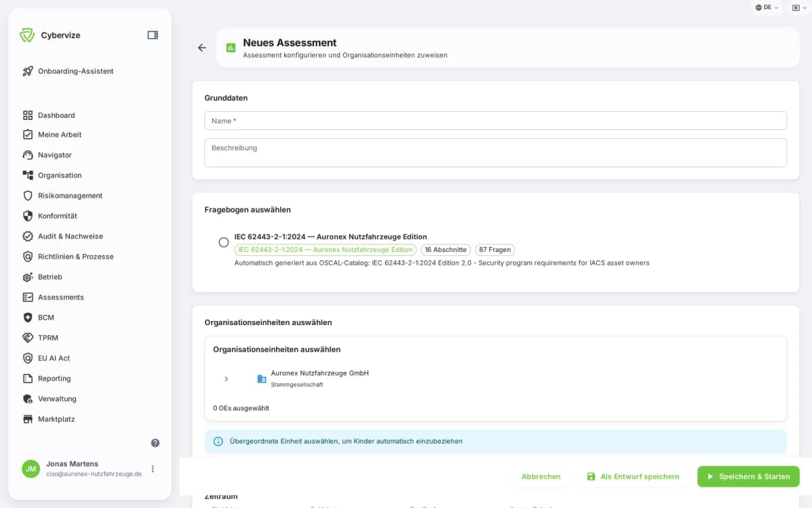Click the BCM shield icon

[x=28, y=318]
